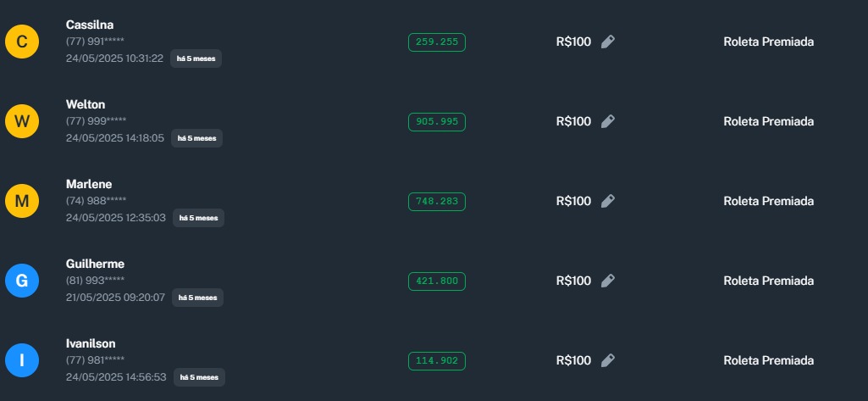Screen dimensions: 868x401
Task: Click Marlene's yellow "M" avatar
Action: click(22, 201)
